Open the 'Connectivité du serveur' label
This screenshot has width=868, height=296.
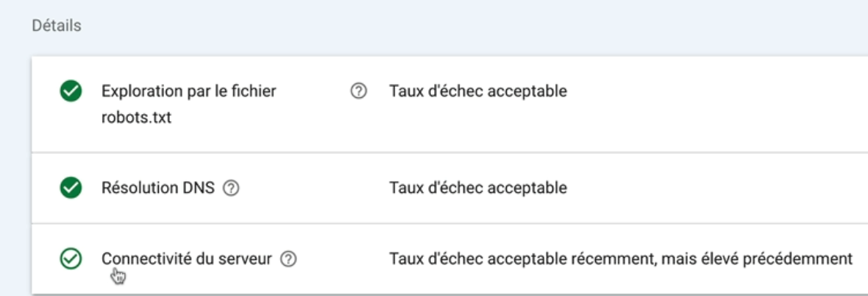(x=187, y=258)
